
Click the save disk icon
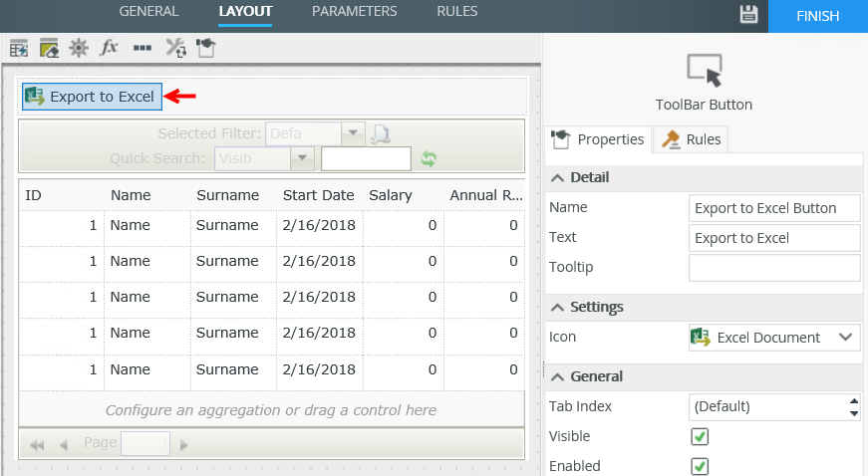tap(749, 14)
